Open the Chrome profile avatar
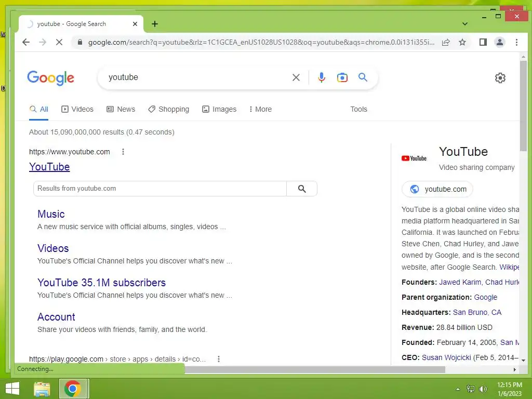 [499, 42]
